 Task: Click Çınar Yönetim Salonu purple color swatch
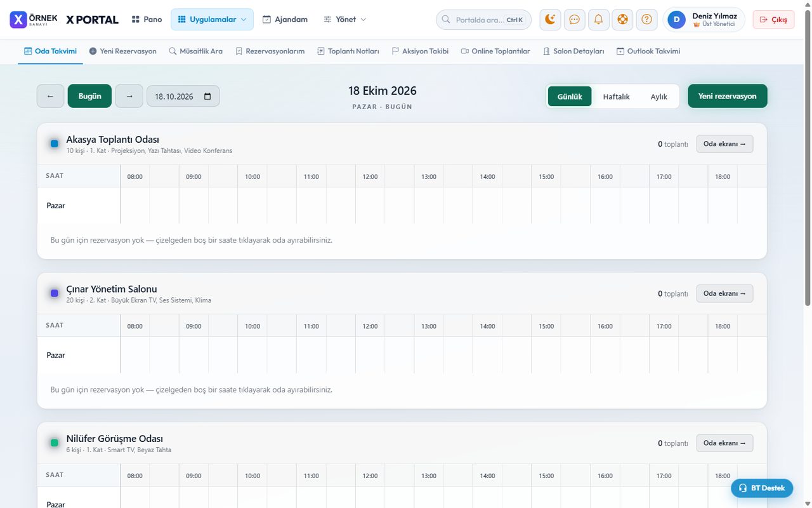pyautogui.click(x=55, y=293)
